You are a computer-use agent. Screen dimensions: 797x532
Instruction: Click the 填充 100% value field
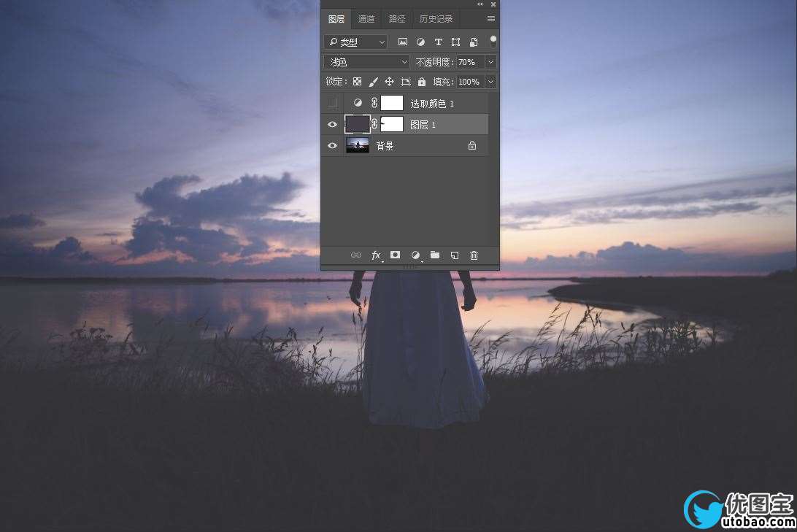(470, 82)
